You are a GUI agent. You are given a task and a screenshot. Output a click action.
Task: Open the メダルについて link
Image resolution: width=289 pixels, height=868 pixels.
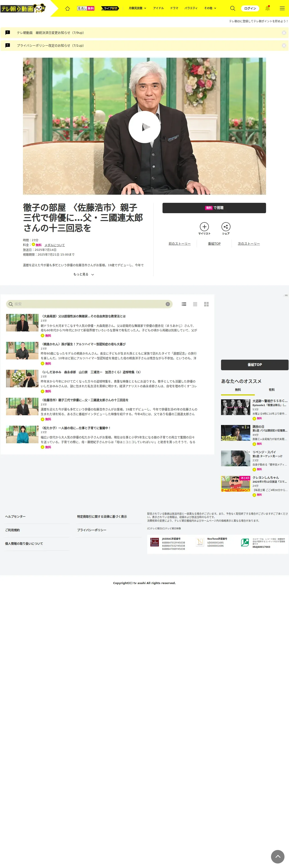click(54, 245)
